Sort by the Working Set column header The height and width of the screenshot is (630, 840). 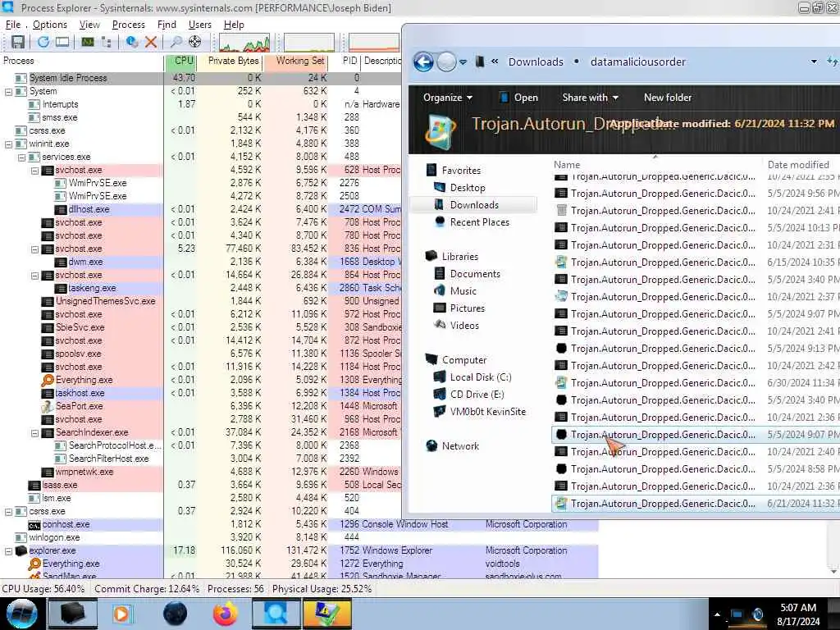pyautogui.click(x=295, y=61)
